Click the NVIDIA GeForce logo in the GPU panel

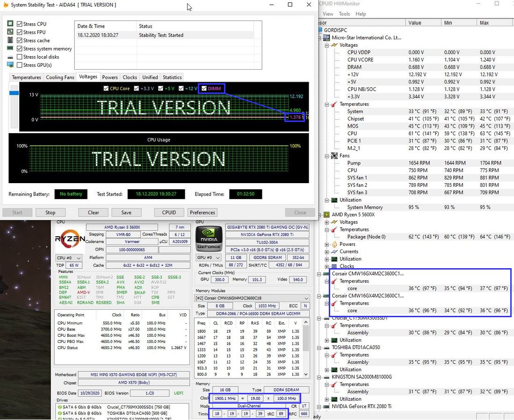click(x=209, y=238)
